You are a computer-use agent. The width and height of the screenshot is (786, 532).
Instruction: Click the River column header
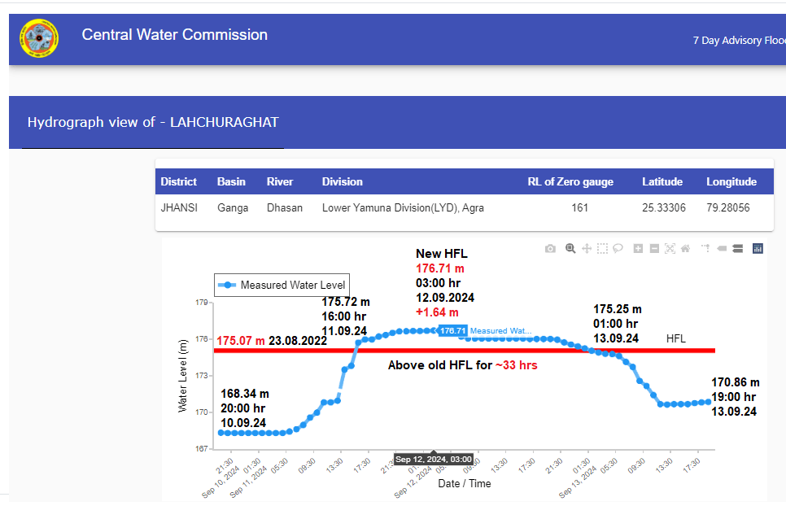pyautogui.click(x=280, y=181)
